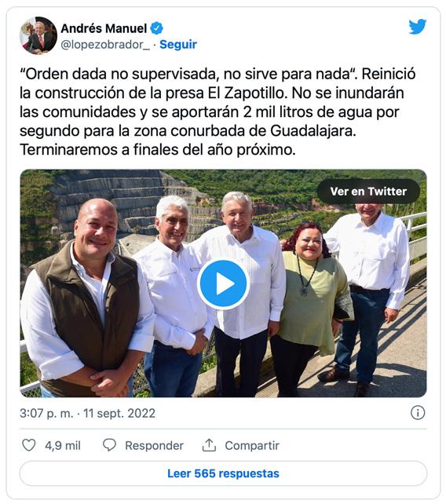Open the profile avatar picture
The height and width of the screenshot is (504, 446).
(x=38, y=35)
